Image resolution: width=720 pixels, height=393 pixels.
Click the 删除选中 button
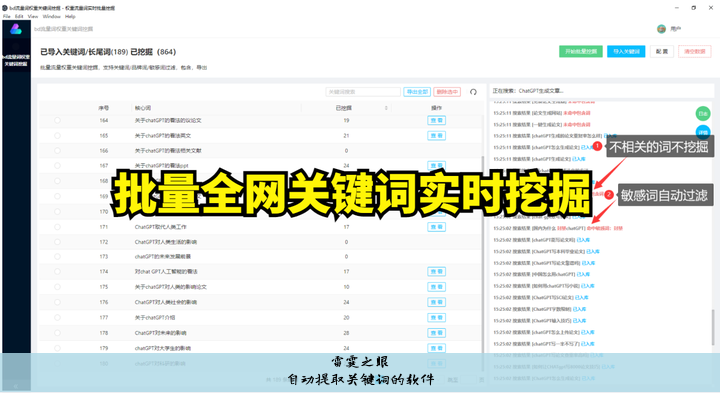(x=447, y=92)
